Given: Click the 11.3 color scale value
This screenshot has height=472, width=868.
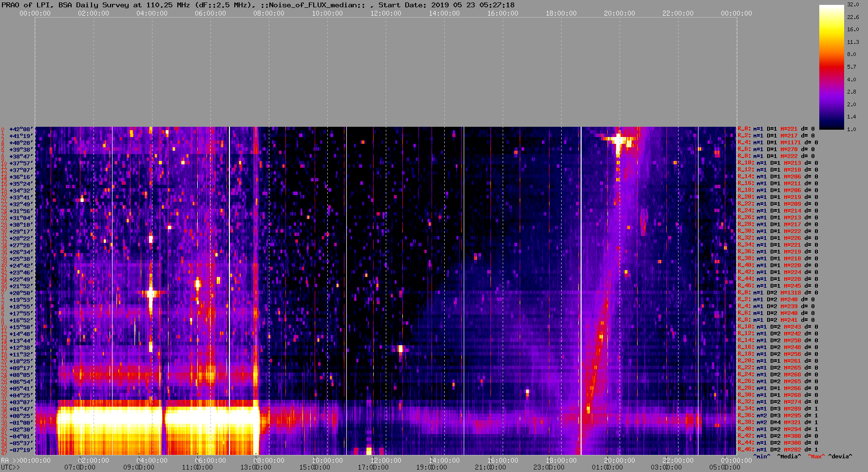Looking at the screenshot, I should pyautogui.click(x=852, y=42).
